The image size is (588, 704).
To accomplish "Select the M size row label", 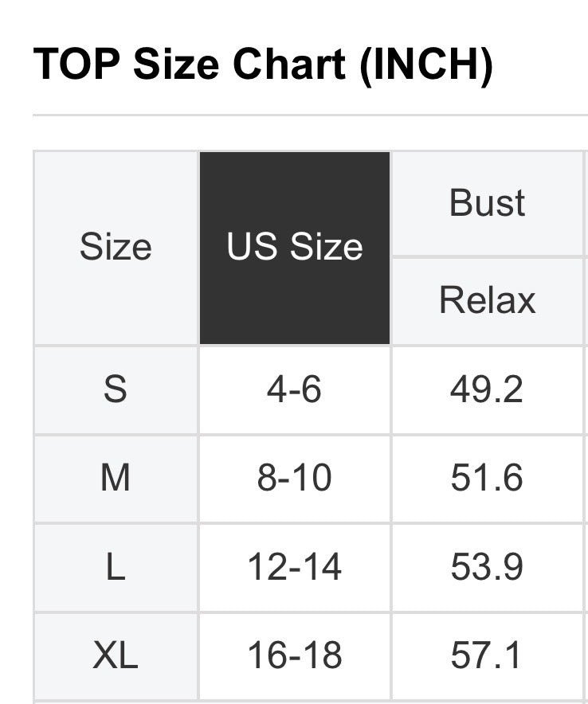I will (116, 479).
